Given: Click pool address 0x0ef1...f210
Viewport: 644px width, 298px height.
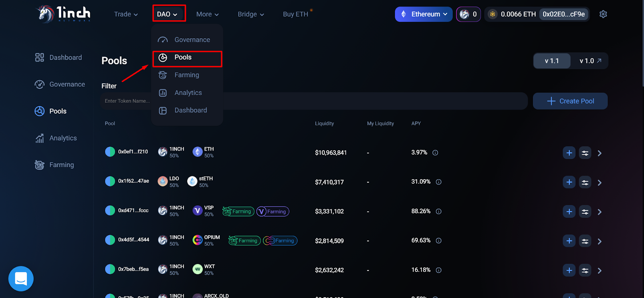Looking at the screenshot, I should click(133, 152).
